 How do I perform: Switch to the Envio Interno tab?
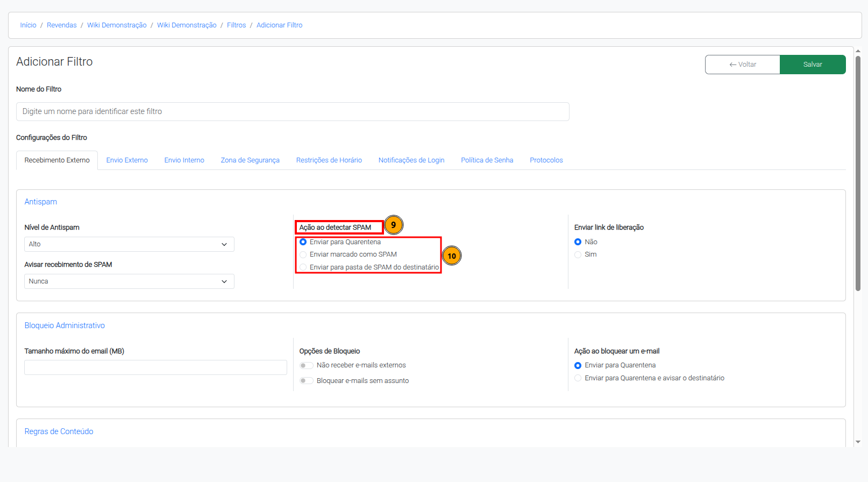[x=184, y=160]
